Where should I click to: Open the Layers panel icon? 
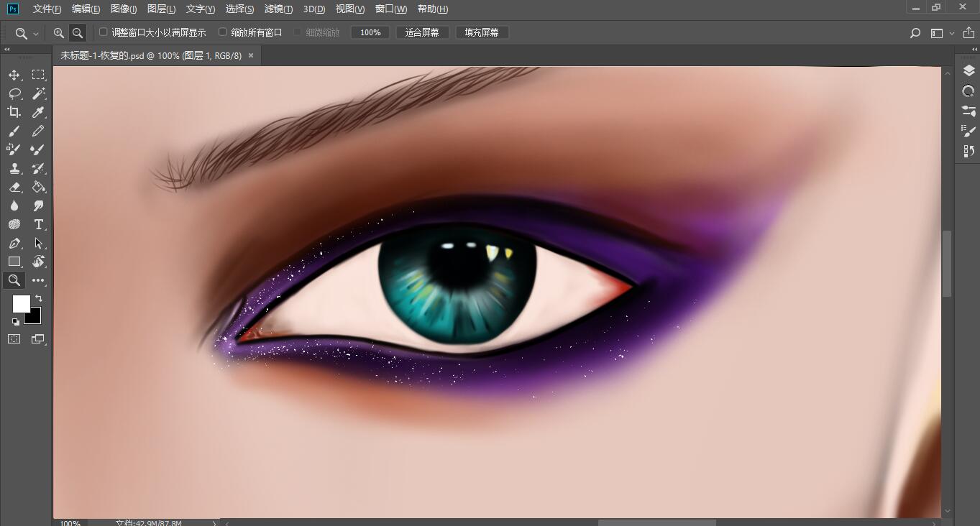point(968,70)
